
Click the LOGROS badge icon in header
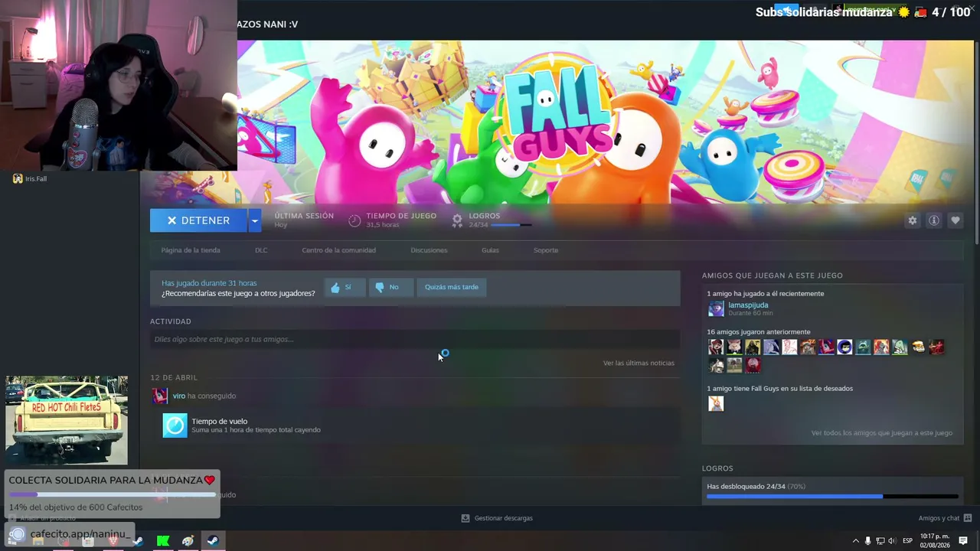click(457, 220)
